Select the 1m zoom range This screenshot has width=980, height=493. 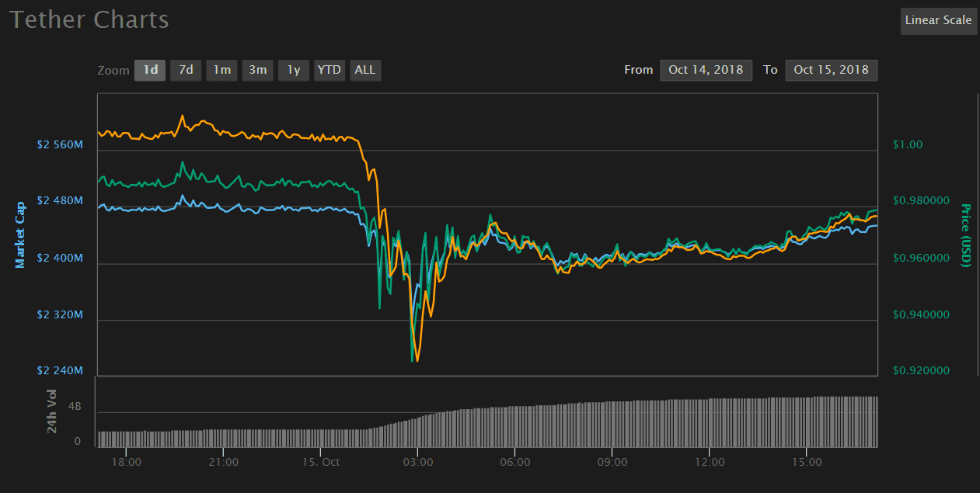coord(221,70)
